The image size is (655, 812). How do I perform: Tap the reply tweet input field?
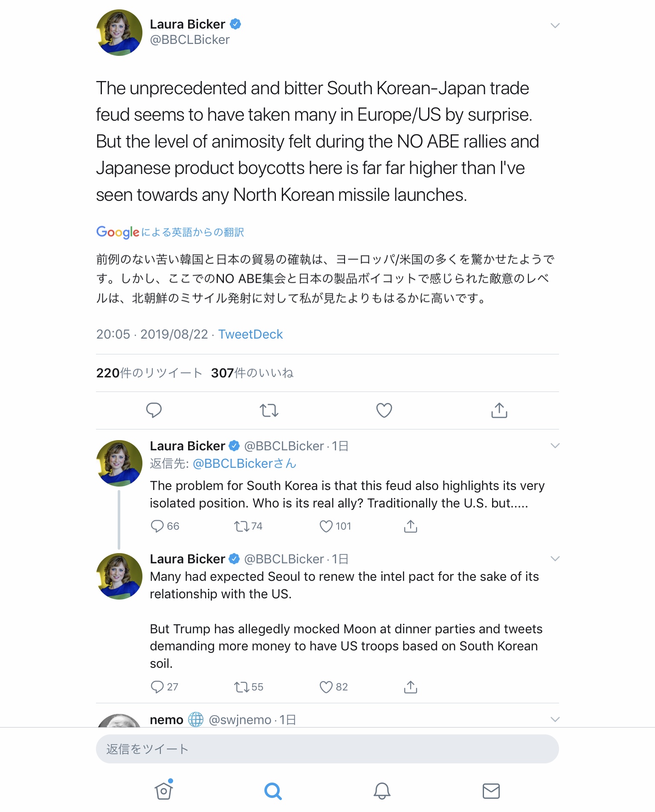click(327, 749)
